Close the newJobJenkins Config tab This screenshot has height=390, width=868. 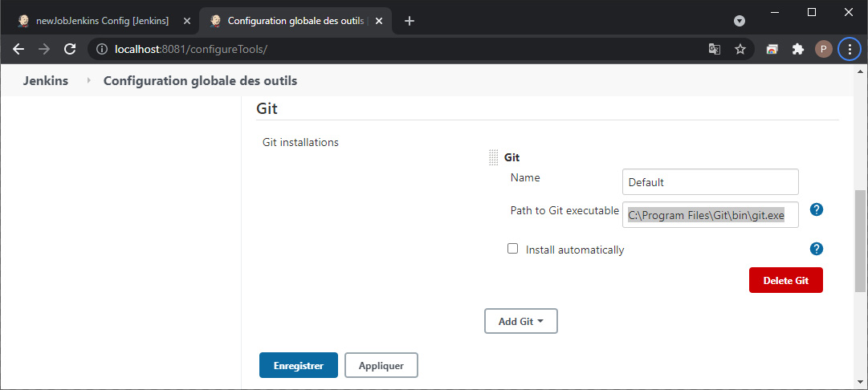click(186, 21)
